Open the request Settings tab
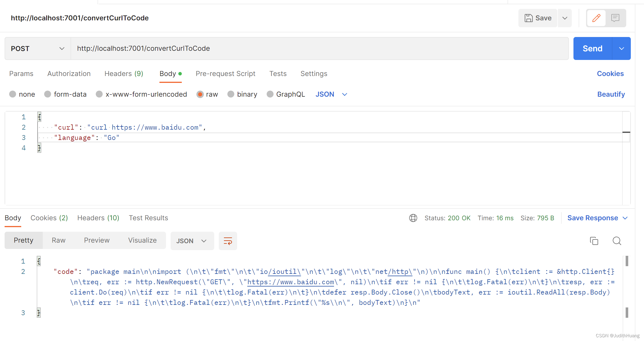The width and height of the screenshot is (644, 341). pyautogui.click(x=314, y=74)
